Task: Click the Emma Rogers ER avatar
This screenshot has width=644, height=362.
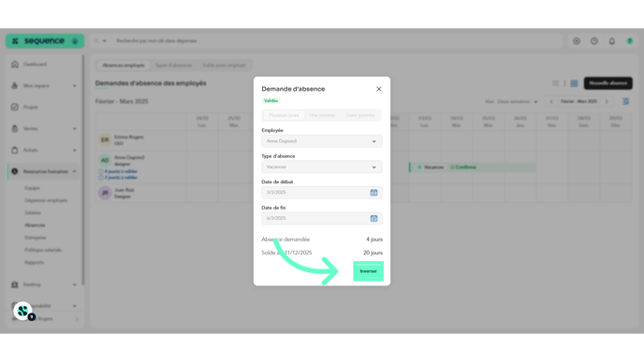Action: click(x=105, y=140)
